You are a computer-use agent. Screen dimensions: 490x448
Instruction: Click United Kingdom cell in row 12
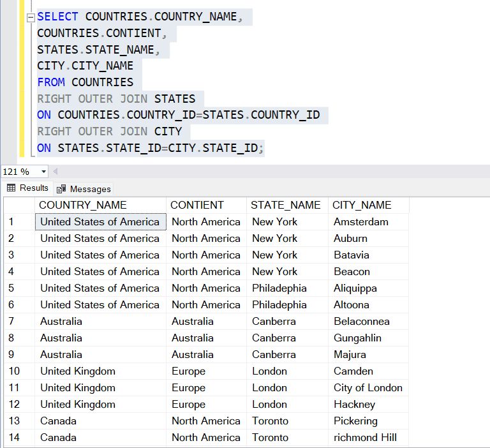click(x=100, y=404)
